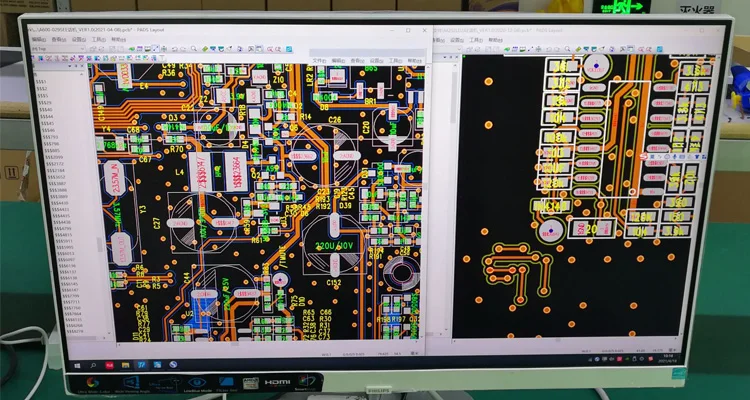Viewport: 750px width, 400px height.
Task: Click Redo arrow in right window toolbar
Action: [x=557, y=50]
